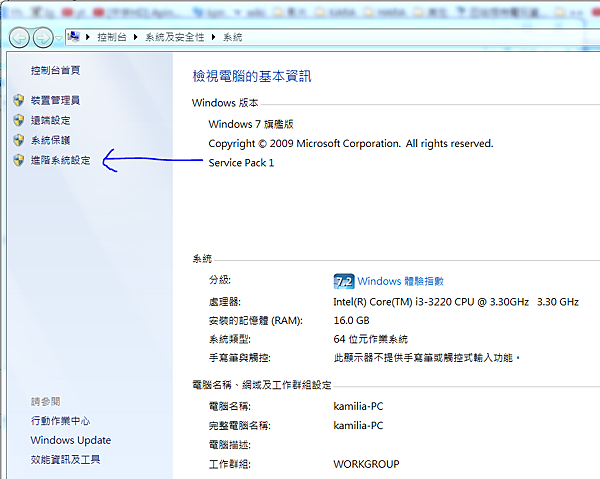Click the 電腦描述 label
This screenshot has height=479, width=600.
(230, 445)
